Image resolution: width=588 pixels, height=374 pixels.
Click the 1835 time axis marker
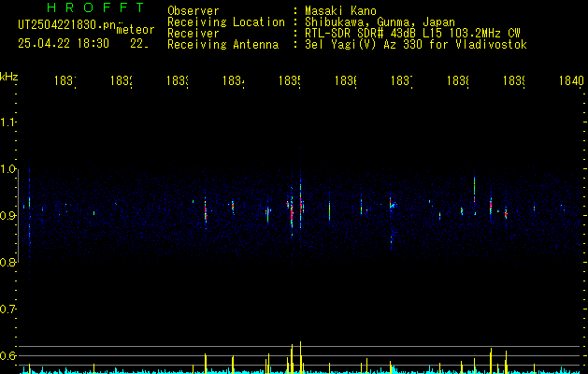290,80
